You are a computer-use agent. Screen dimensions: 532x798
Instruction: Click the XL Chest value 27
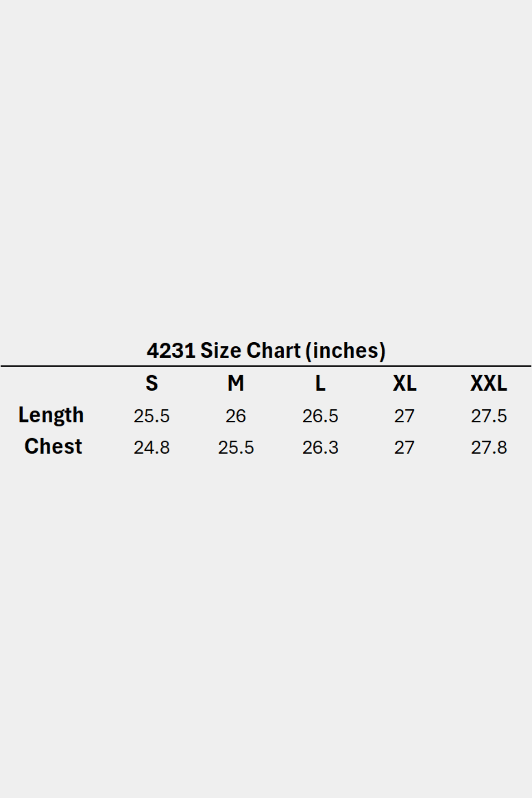(x=404, y=447)
